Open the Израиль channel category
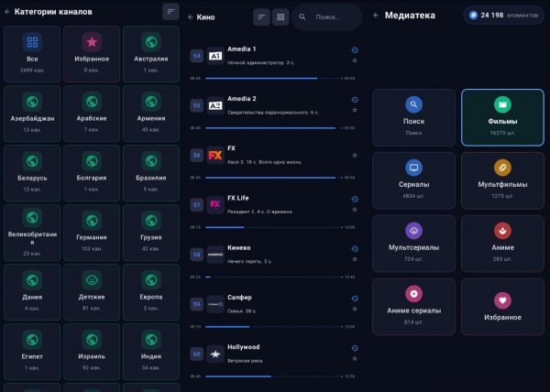 click(92, 352)
